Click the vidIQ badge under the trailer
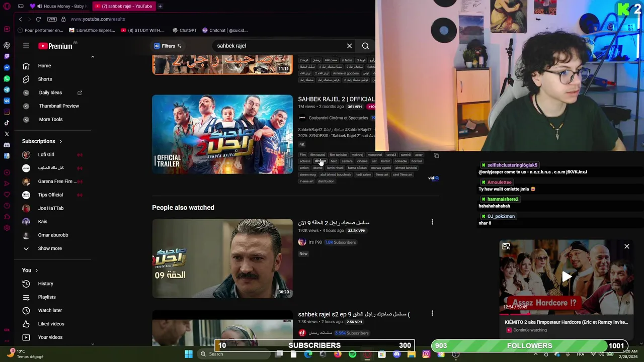The image size is (644, 362). [x=433, y=178]
